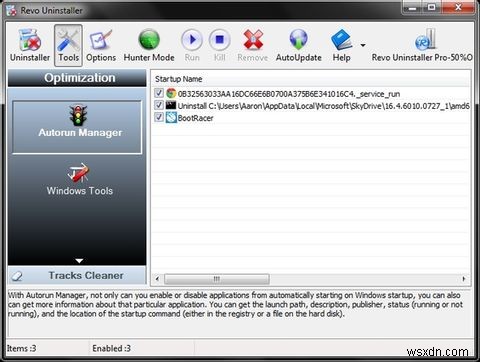Close the Revo Uninstaller window
Viewport: 480px width, 362px height.
[458, 7]
